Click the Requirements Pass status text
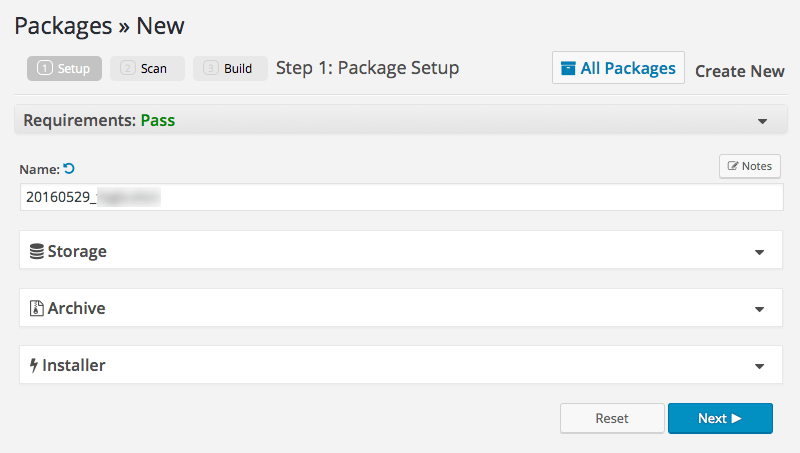The image size is (800, 453). point(157,120)
